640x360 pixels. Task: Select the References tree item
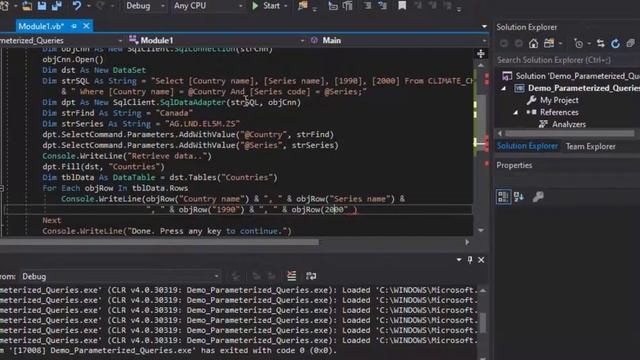552,112
